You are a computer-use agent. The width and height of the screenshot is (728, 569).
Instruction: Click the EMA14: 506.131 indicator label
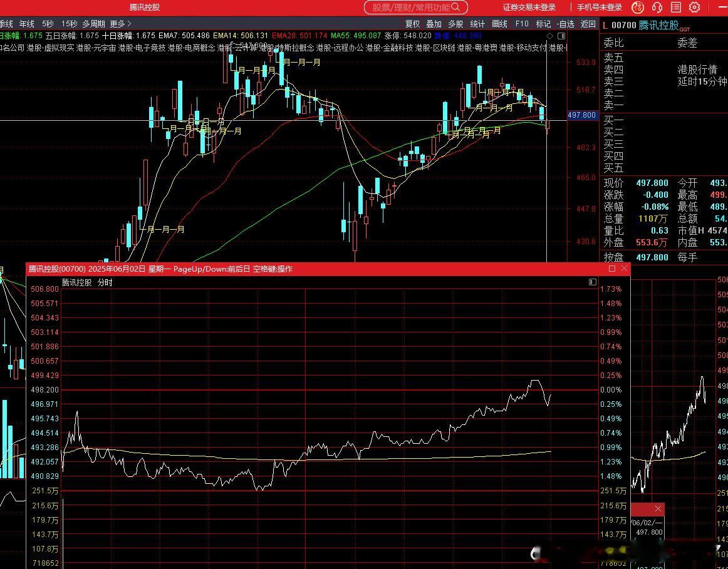[241, 36]
